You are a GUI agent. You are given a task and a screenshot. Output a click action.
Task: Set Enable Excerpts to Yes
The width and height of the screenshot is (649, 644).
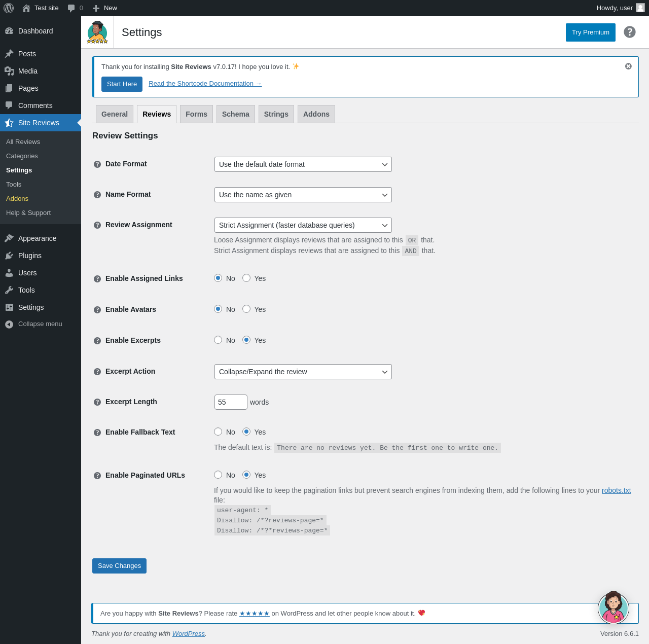tap(246, 340)
